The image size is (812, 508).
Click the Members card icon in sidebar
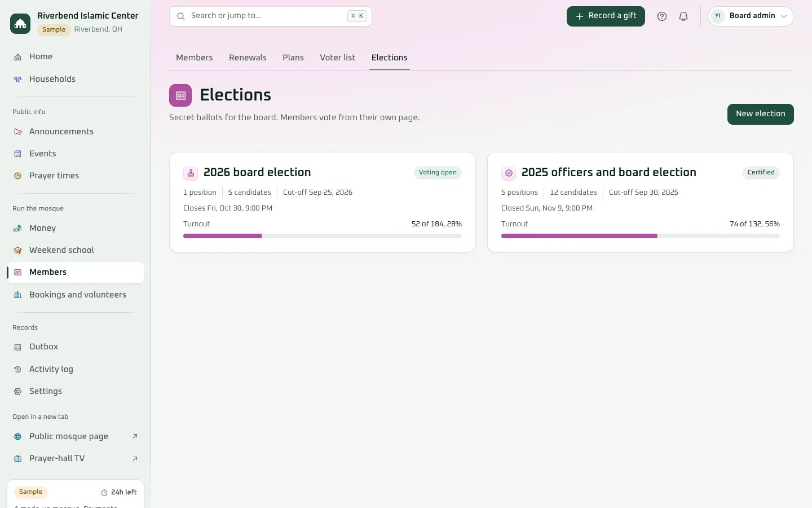[x=17, y=273]
